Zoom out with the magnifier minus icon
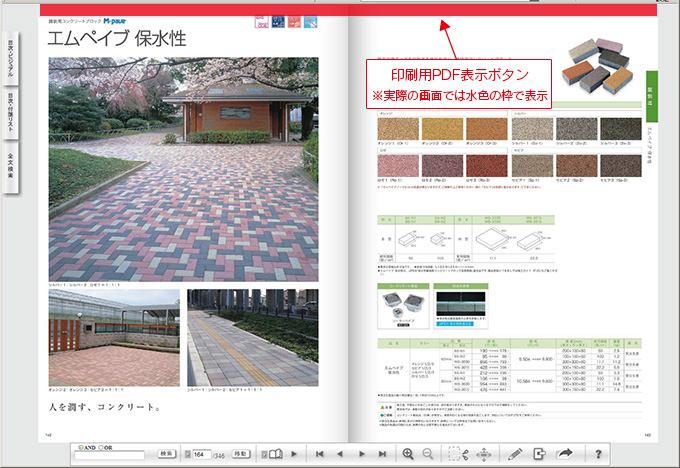Image resolution: width=680 pixels, height=468 pixels. point(428,454)
